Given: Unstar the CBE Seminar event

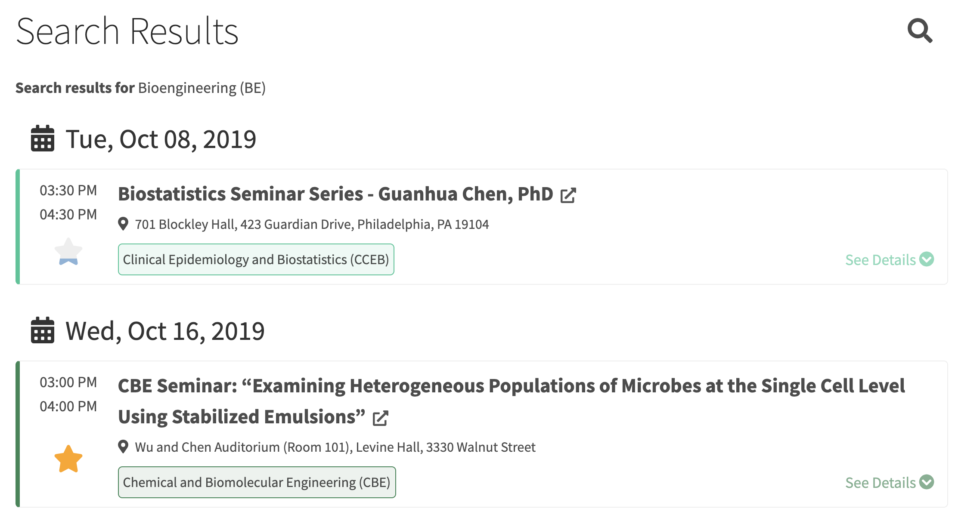Looking at the screenshot, I should pyautogui.click(x=68, y=459).
